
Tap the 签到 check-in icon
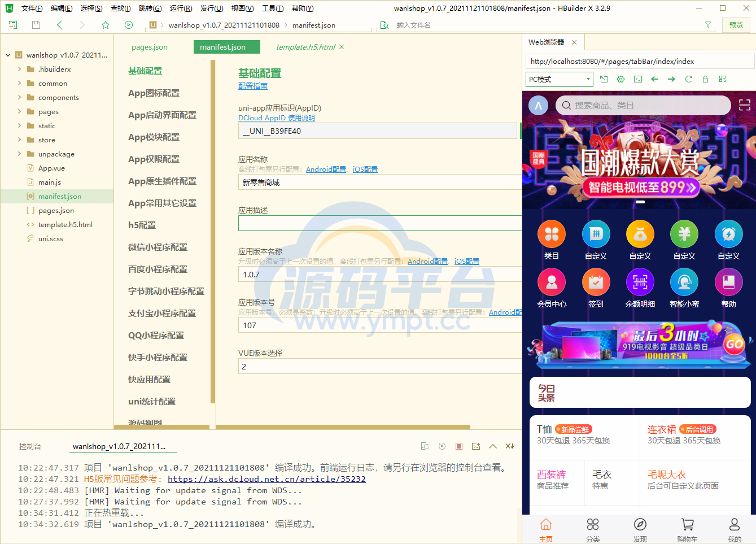pyautogui.click(x=596, y=282)
